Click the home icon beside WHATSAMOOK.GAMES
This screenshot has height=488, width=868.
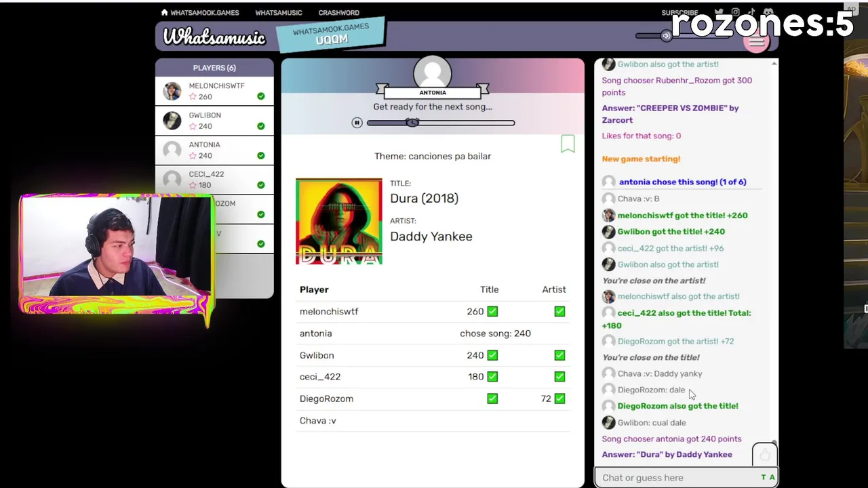point(164,12)
